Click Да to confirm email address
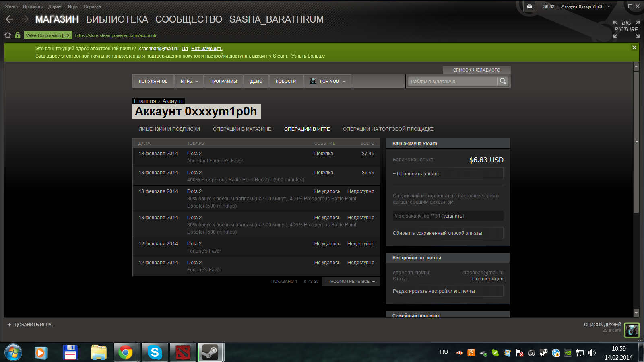This screenshot has height=362, width=644. pyautogui.click(x=185, y=49)
